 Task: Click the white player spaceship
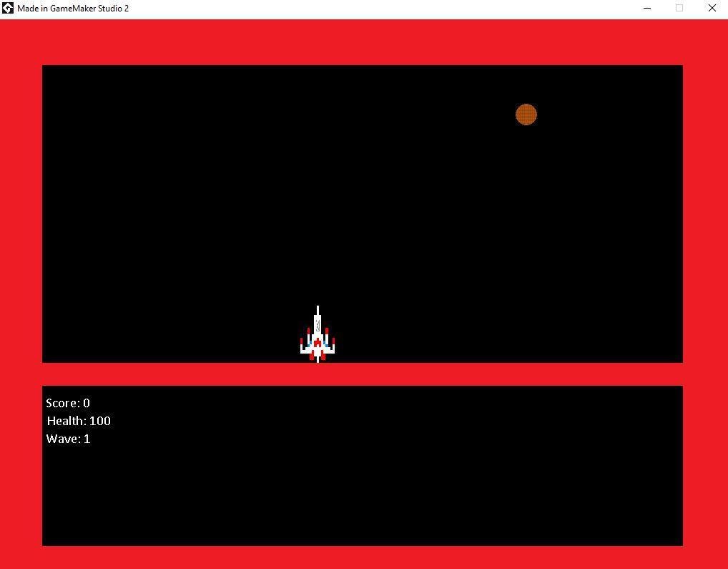tap(318, 336)
